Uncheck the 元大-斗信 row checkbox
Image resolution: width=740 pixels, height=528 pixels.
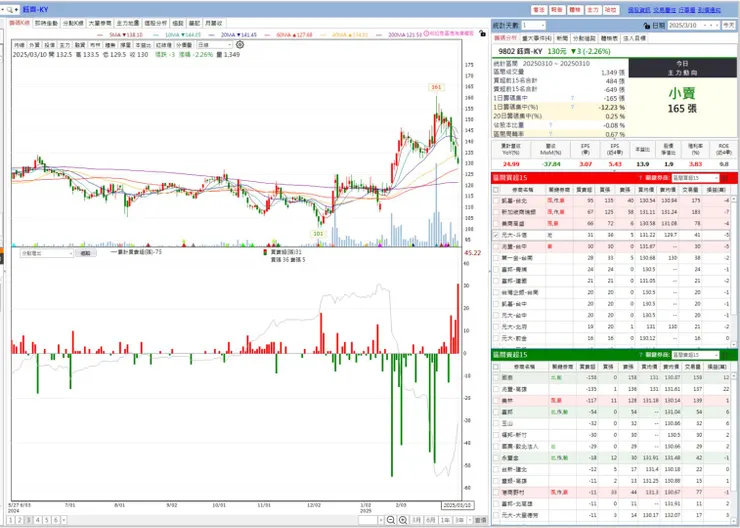point(496,235)
